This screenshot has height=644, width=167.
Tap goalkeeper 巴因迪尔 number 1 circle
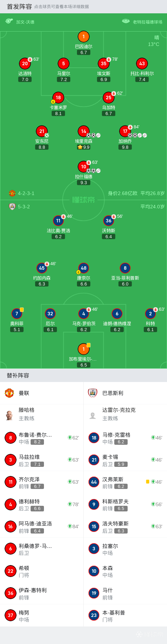[83, 36]
